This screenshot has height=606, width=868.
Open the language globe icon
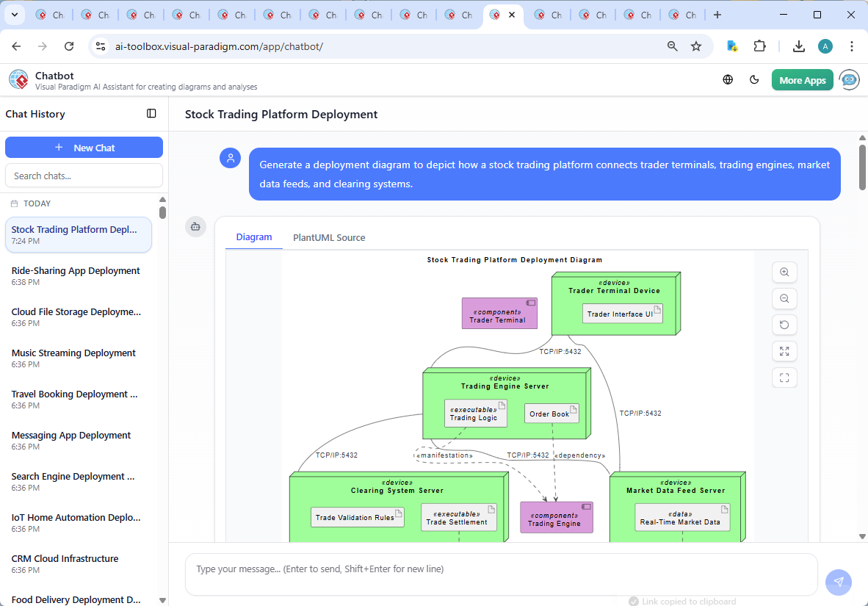(728, 79)
